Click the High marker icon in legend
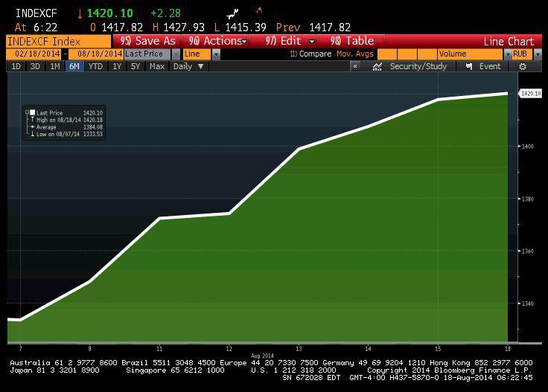Screen dimensions: 548x392 (x=31, y=120)
